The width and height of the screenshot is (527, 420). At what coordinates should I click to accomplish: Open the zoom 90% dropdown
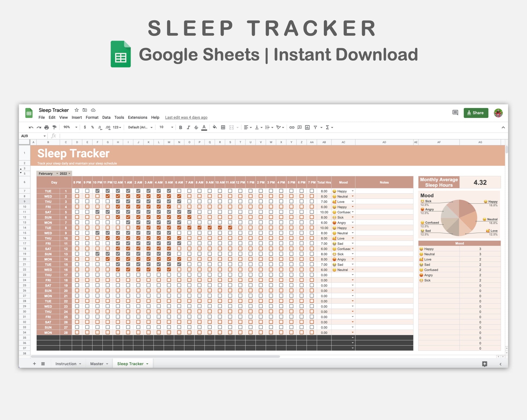coord(70,127)
